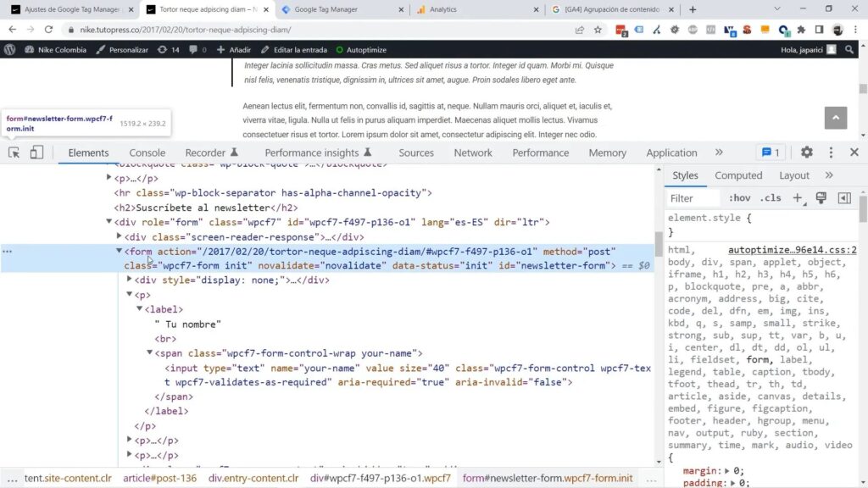Toggle the .cls class editor button
This screenshot has height=488, width=868.
click(x=771, y=198)
